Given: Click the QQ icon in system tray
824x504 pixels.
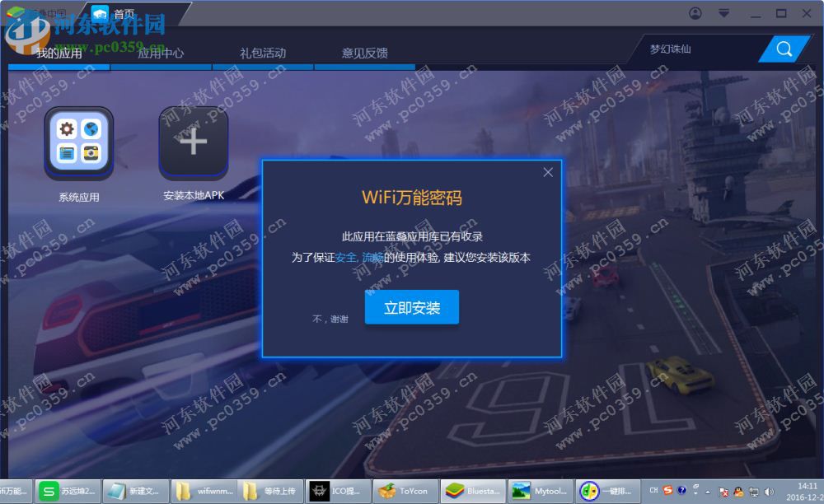Looking at the screenshot, I should coord(738,490).
